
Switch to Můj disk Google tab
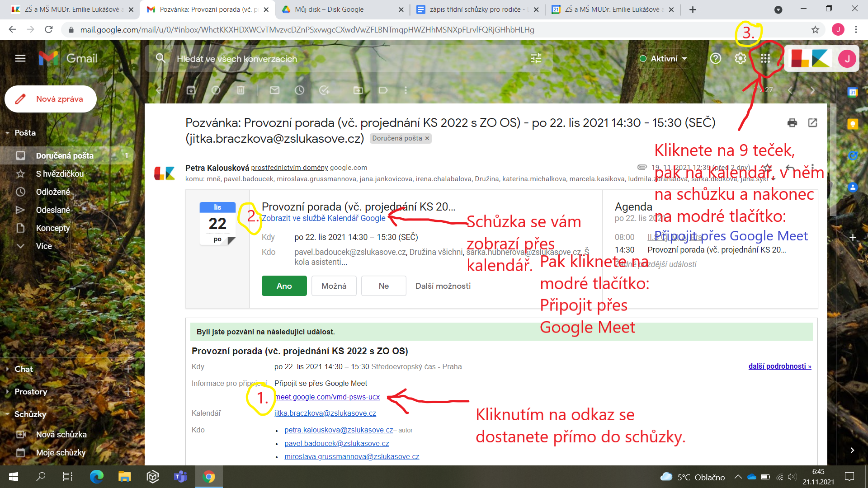click(329, 9)
